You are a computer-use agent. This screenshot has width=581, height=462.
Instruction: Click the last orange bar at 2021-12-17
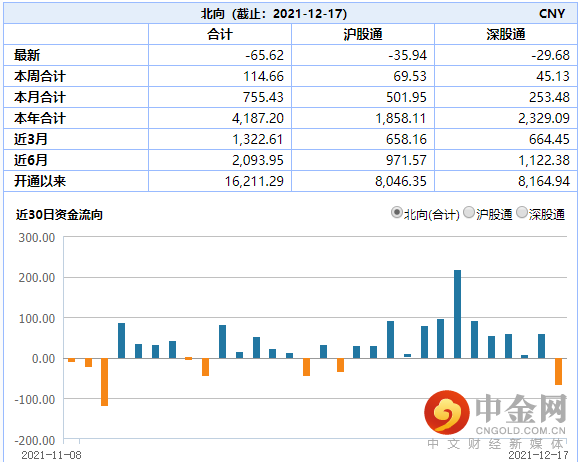click(x=558, y=372)
